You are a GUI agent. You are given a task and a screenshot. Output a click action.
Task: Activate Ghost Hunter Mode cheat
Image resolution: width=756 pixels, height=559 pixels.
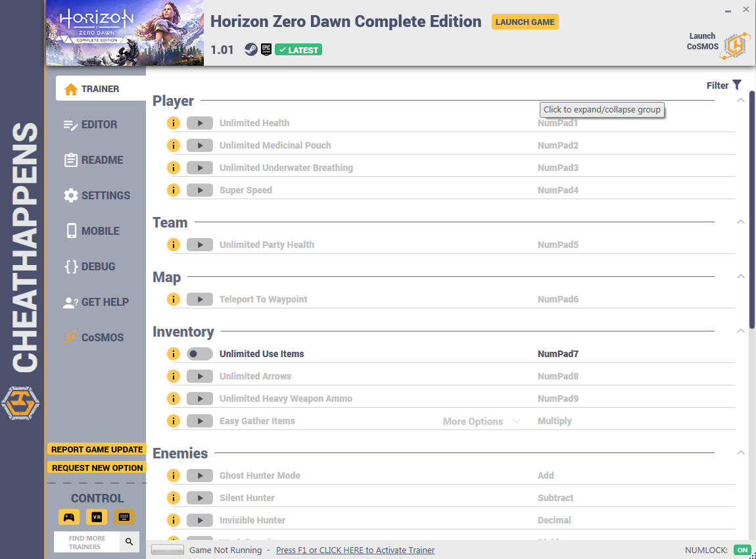(x=200, y=475)
